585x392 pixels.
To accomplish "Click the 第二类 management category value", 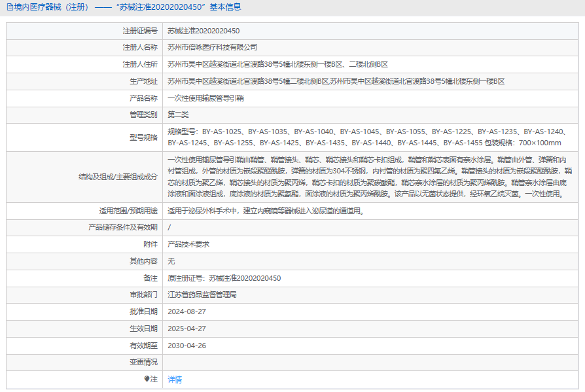I will [179, 115].
